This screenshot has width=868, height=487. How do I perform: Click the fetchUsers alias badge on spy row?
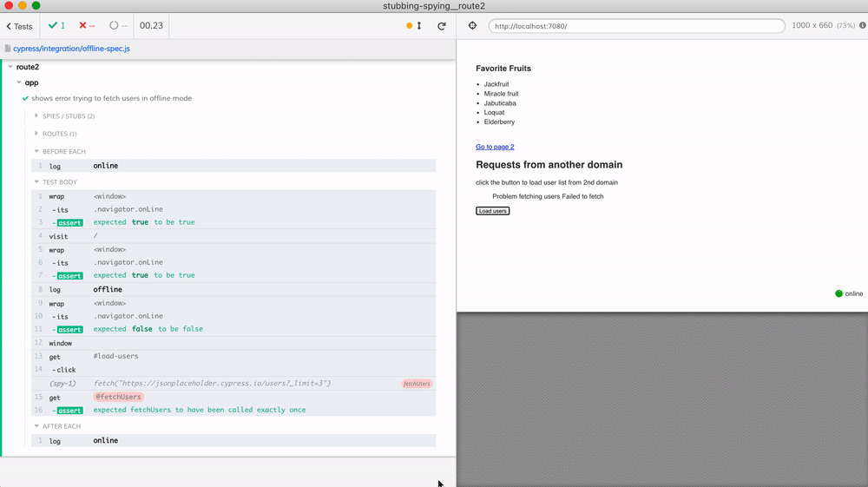click(417, 384)
